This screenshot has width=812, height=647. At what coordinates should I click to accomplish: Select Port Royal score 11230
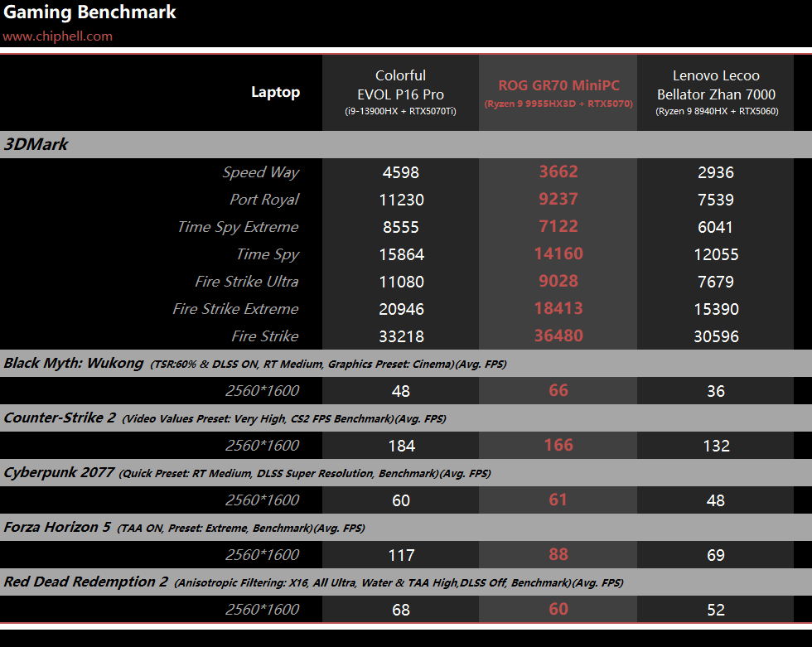(401, 200)
